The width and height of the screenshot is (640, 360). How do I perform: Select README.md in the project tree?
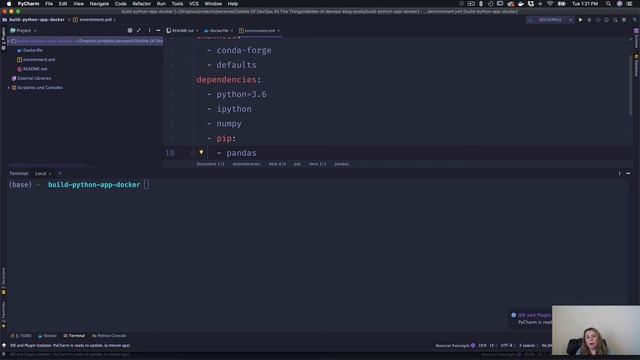click(32, 69)
